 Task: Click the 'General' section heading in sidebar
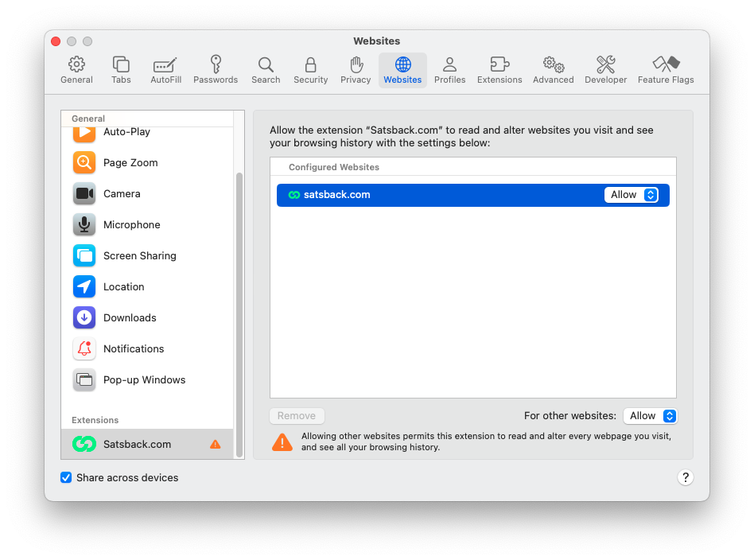(88, 119)
